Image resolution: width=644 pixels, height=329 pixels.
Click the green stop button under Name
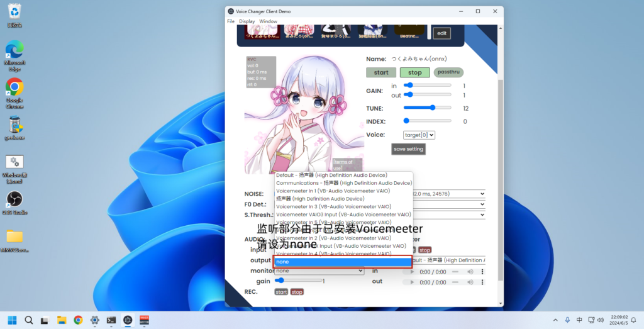(415, 73)
